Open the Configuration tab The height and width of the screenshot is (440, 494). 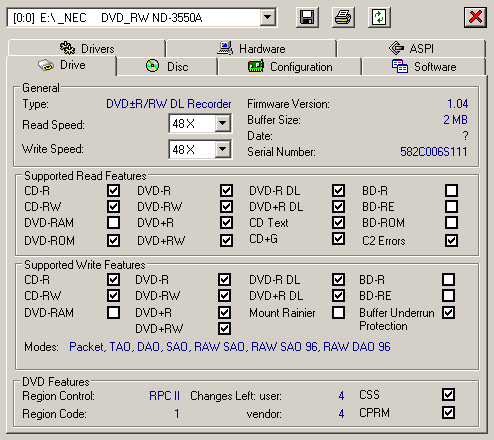click(x=290, y=67)
